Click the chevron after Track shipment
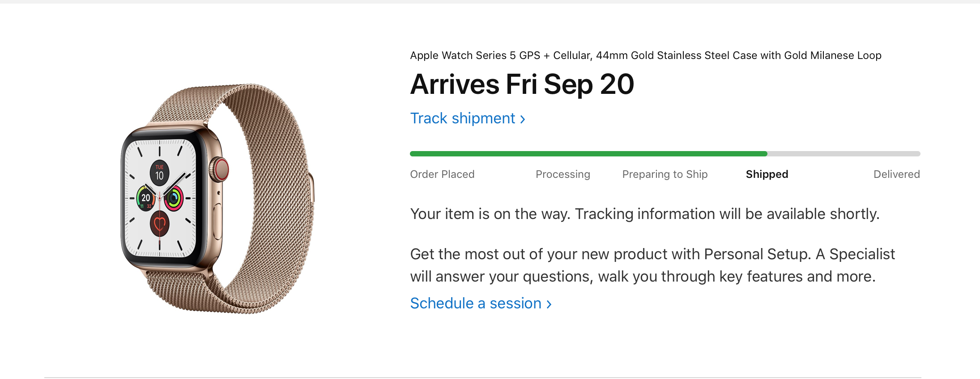Image resolution: width=980 pixels, height=379 pixels. [522, 119]
